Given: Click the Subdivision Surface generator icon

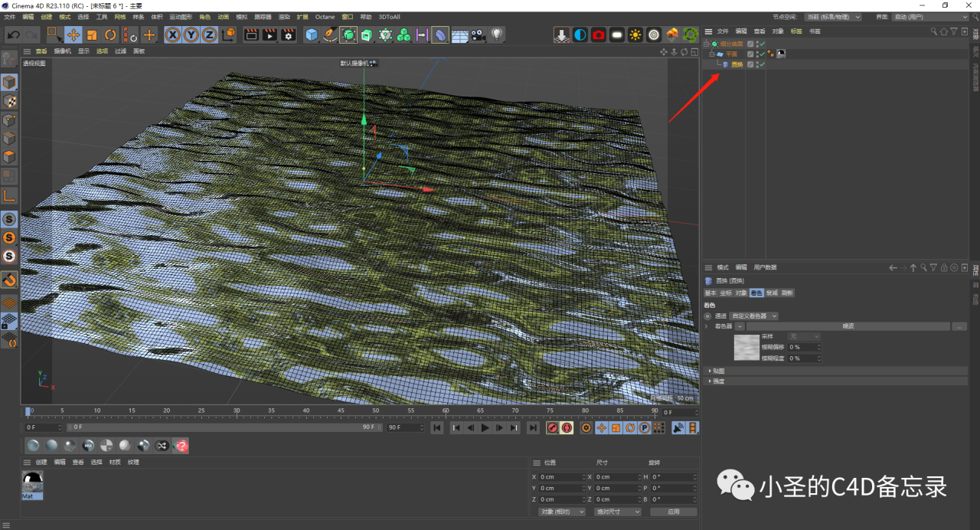Looking at the screenshot, I should pyautogui.click(x=348, y=34).
